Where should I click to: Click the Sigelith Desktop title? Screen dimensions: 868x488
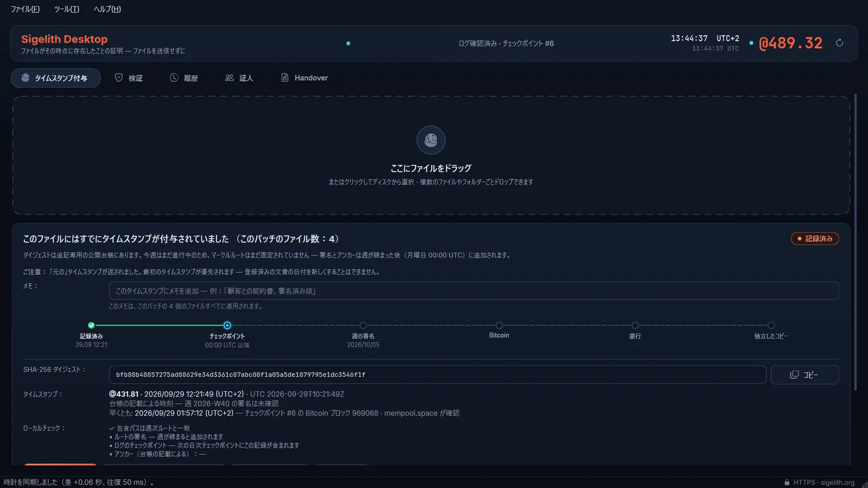click(x=64, y=39)
